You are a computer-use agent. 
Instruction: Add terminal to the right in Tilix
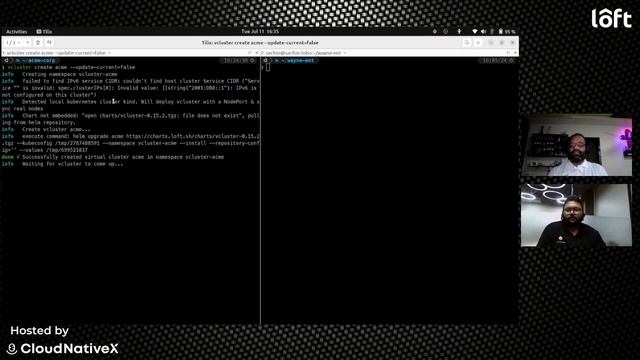coord(38,42)
